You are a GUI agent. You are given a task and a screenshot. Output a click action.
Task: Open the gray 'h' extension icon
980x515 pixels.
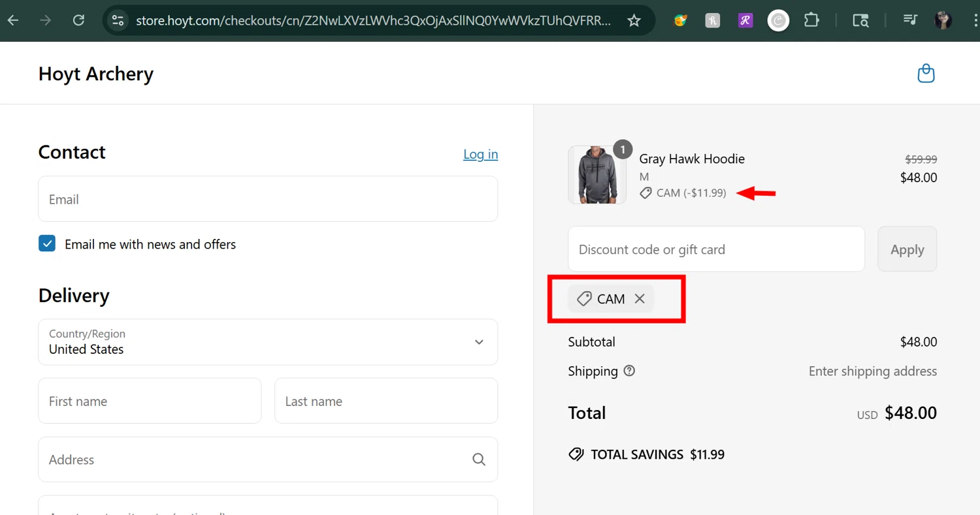click(x=713, y=20)
